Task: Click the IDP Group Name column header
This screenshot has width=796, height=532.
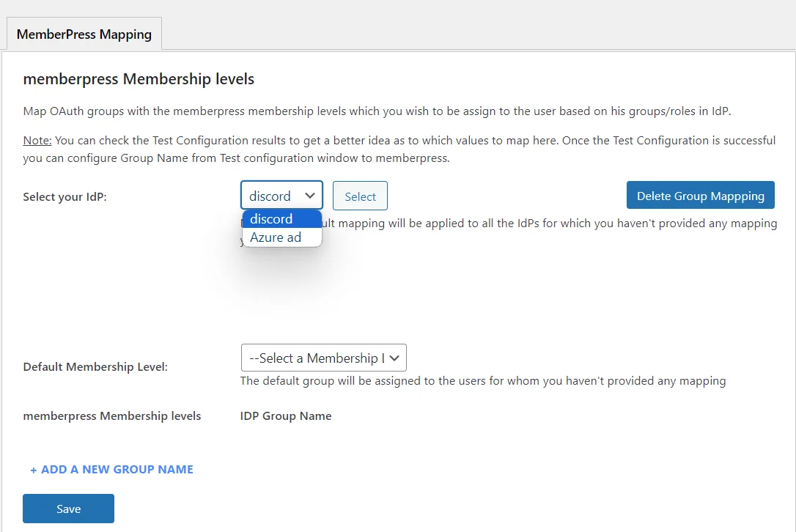Action: [x=286, y=416]
